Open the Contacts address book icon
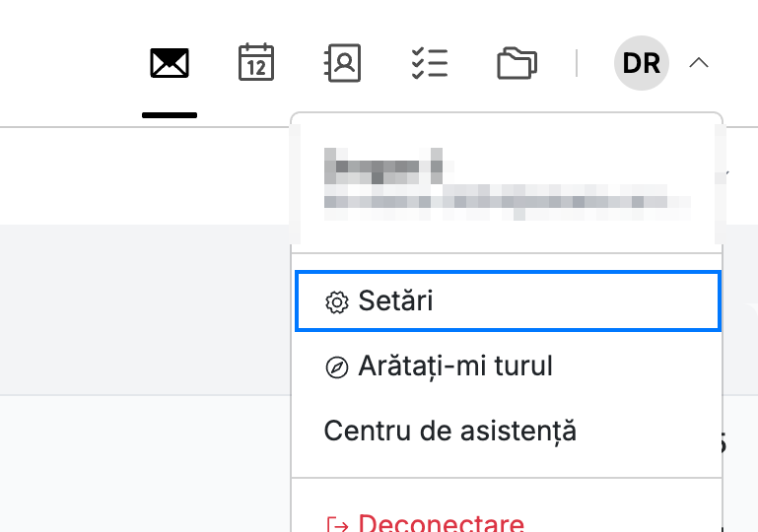 [x=342, y=63]
